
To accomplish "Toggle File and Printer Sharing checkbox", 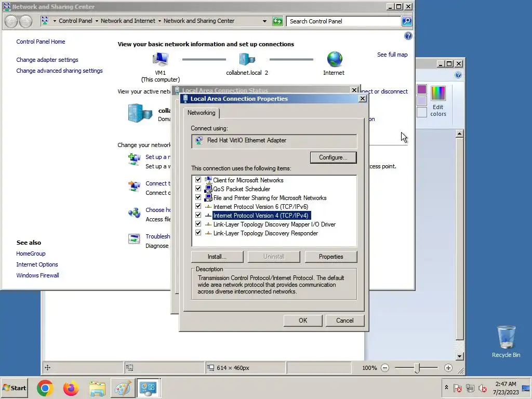I will click(x=198, y=197).
